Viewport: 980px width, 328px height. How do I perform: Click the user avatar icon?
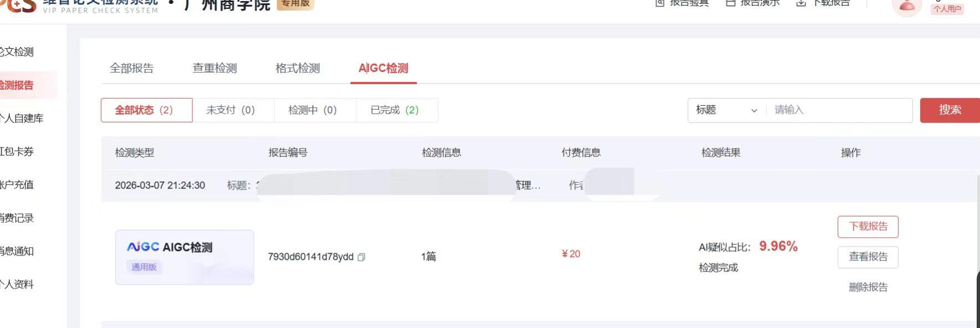click(907, 6)
